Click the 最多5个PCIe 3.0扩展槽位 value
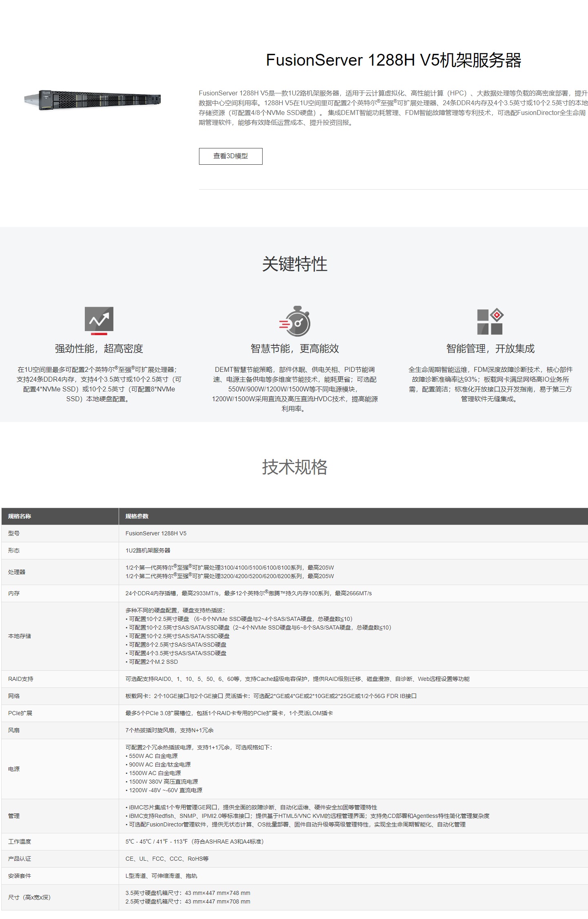Viewport: 588px width, 919px height. (x=229, y=713)
